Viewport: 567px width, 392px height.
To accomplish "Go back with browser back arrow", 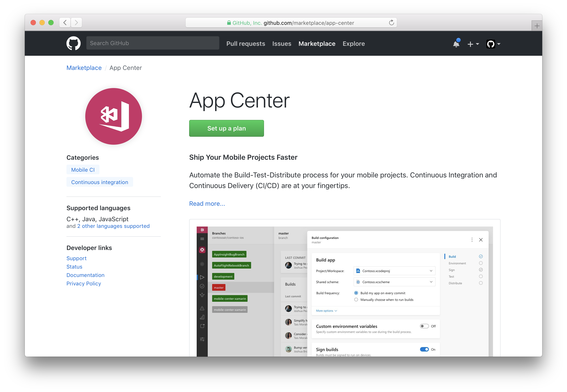I will point(65,23).
